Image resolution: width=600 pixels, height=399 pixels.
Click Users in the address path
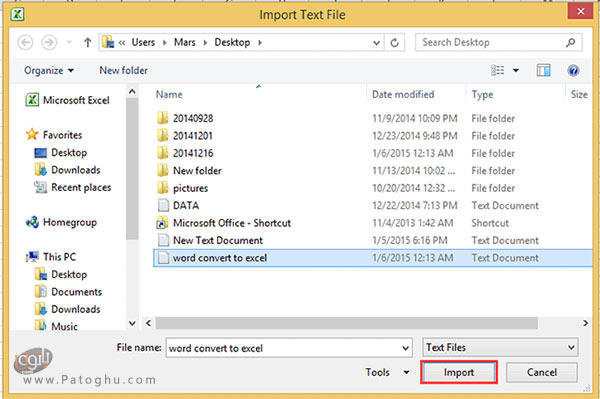pos(143,42)
